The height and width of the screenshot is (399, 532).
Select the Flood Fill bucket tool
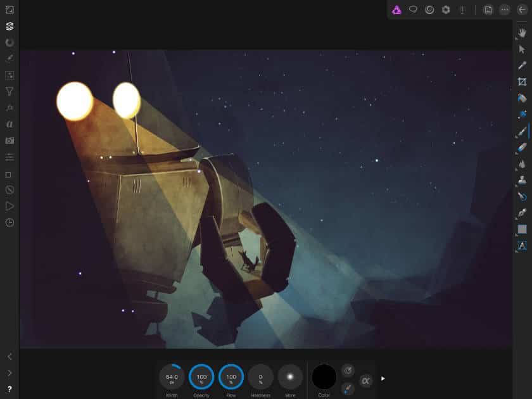(522, 98)
